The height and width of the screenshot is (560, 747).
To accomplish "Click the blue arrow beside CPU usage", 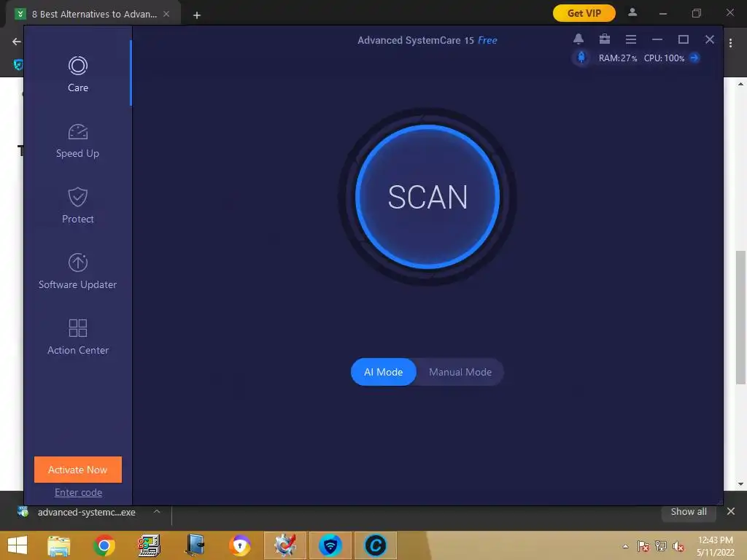I will pyautogui.click(x=694, y=58).
